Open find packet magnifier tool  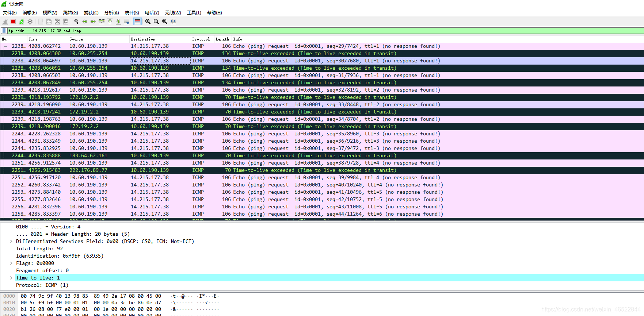click(76, 22)
